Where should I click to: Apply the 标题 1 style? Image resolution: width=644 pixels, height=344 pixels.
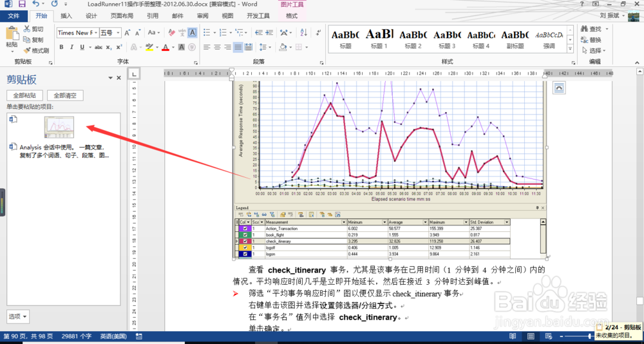379,39
